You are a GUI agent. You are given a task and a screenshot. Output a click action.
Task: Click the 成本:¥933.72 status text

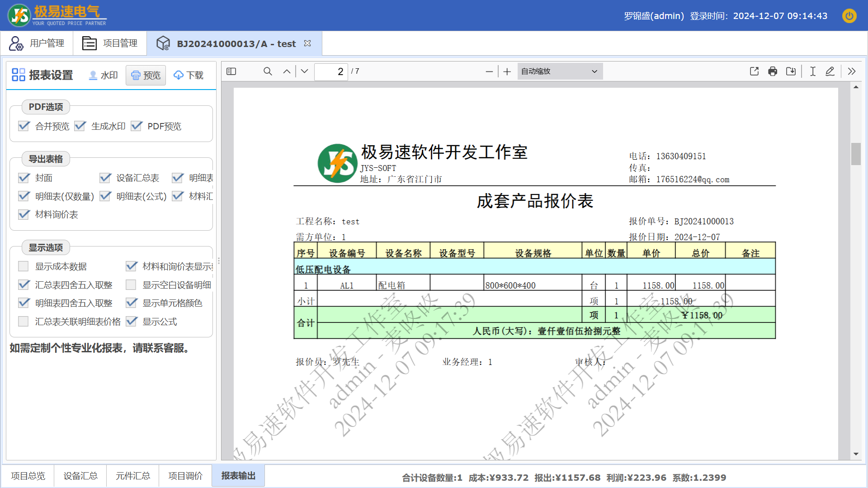tap(498, 478)
